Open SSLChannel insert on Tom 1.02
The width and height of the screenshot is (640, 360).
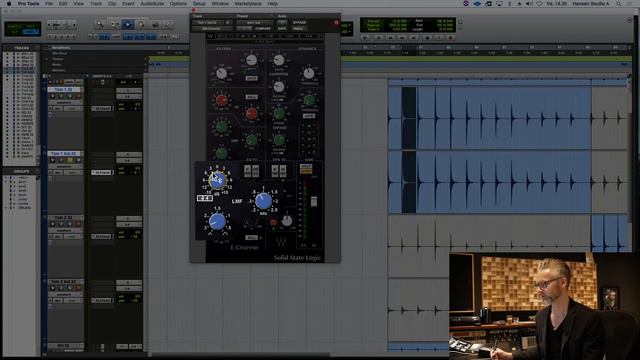pos(102,109)
